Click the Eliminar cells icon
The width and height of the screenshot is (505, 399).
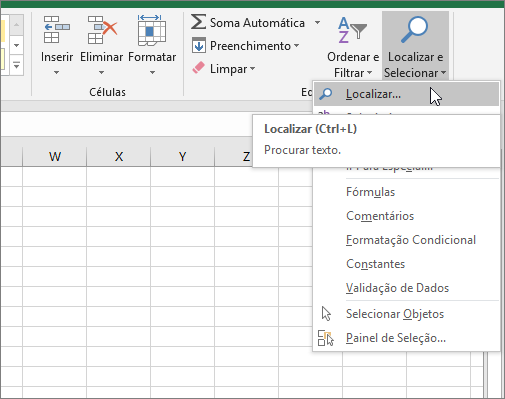point(102,30)
